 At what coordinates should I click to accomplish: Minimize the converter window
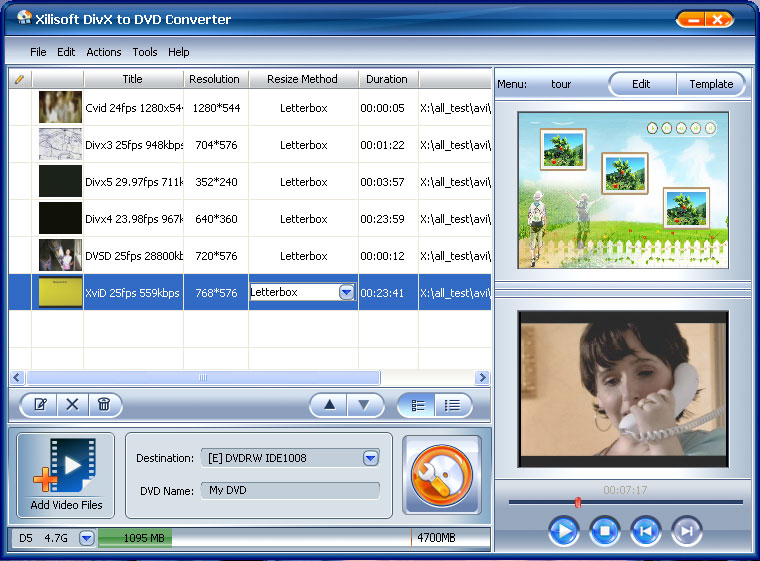(692, 19)
